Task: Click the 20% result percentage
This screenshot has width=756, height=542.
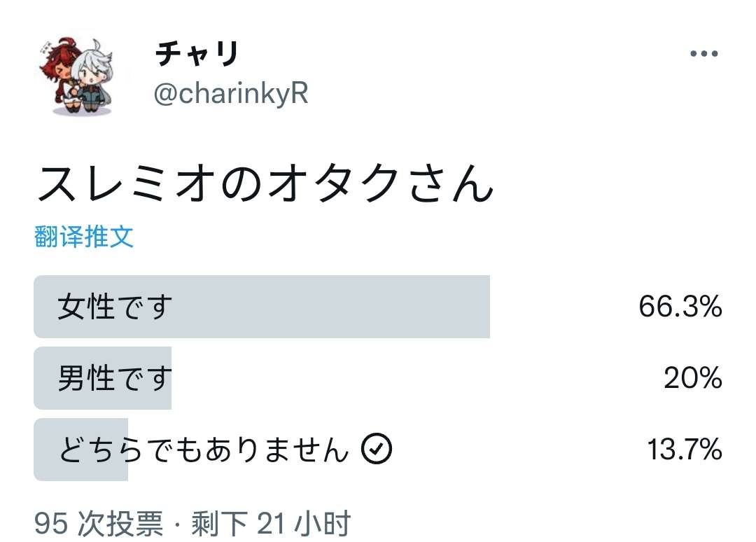Action: [x=693, y=378]
